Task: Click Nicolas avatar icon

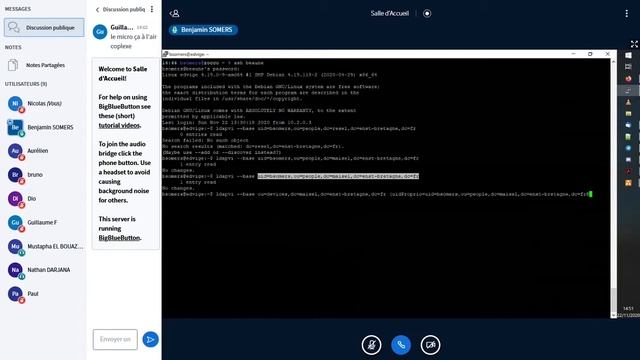Action: (15, 103)
